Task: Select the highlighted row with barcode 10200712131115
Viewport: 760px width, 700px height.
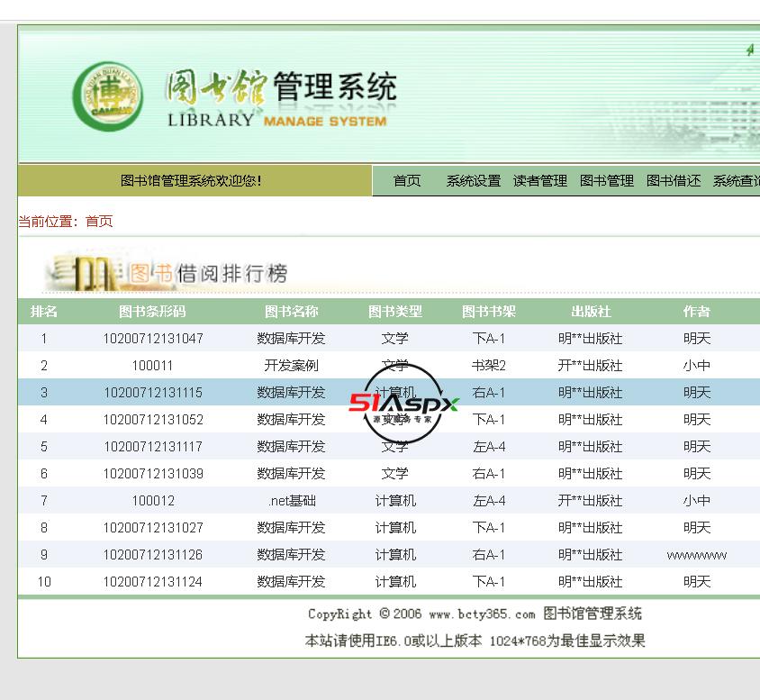Action: pos(153,393)
